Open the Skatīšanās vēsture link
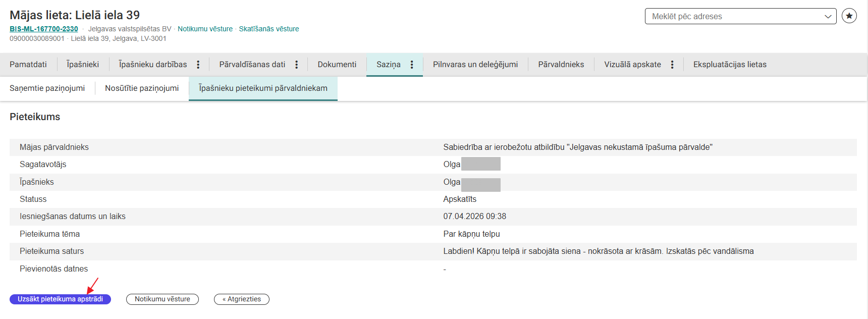Viewport: 868px width, 319px height. pyautogui.click(x=269, y=29)
